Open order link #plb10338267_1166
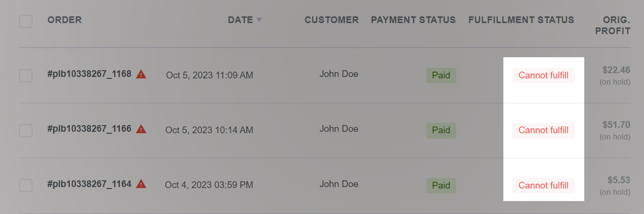The height and width of the screenshot is (214, 644). (x=89, y=129)
